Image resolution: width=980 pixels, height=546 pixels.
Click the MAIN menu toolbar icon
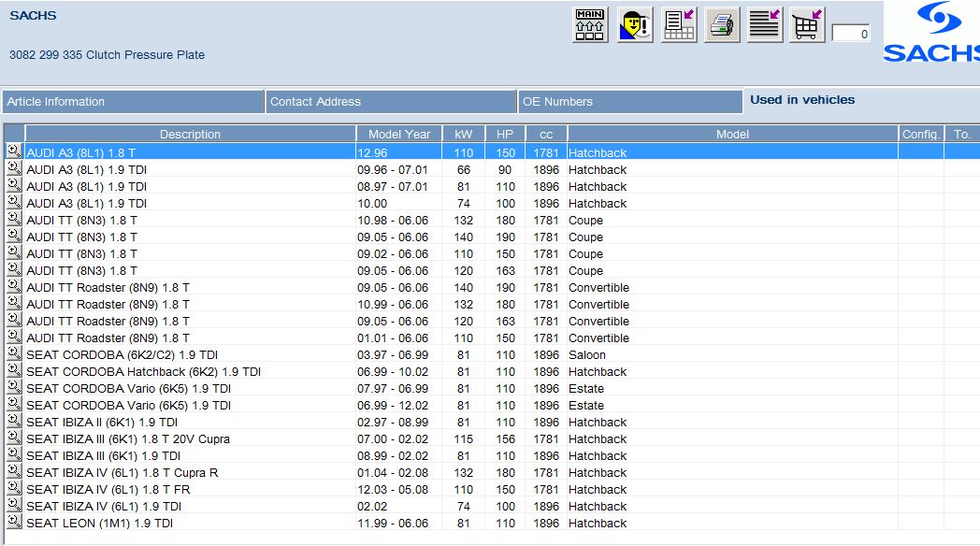(590, 25)
